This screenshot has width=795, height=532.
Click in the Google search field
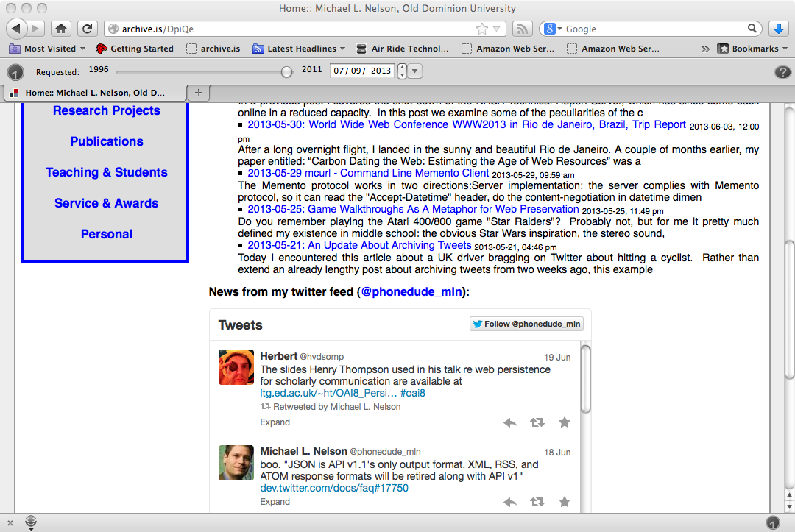654,29
